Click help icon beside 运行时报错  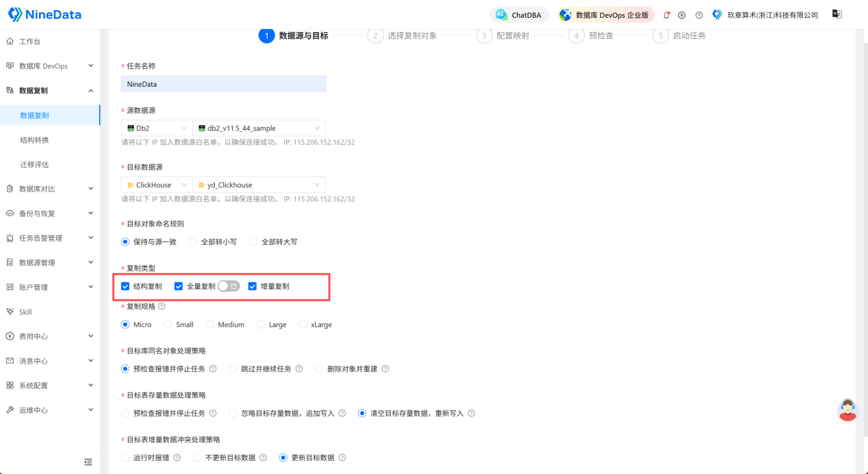tap(177, 458)
